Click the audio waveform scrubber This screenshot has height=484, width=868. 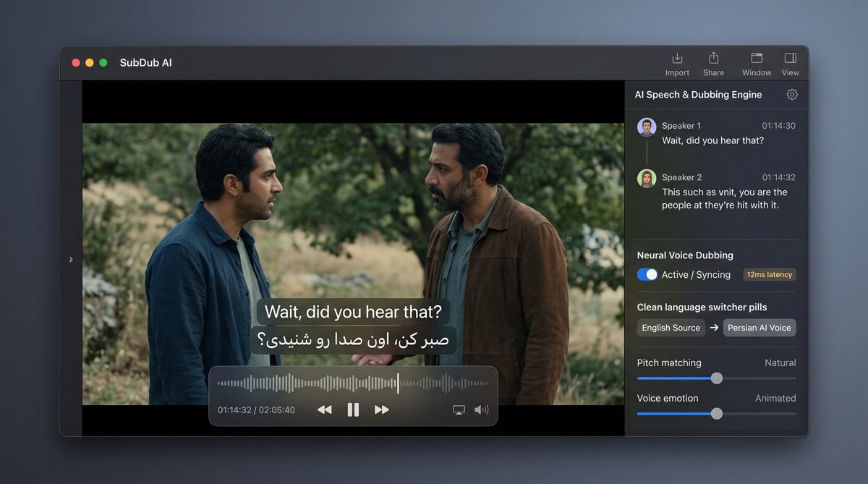pos(353,383)
